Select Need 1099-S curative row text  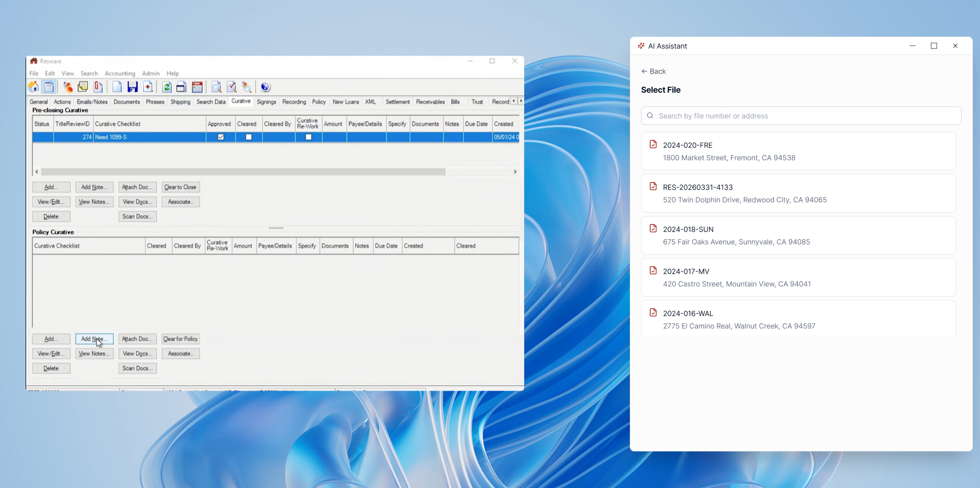coord(111,137)
